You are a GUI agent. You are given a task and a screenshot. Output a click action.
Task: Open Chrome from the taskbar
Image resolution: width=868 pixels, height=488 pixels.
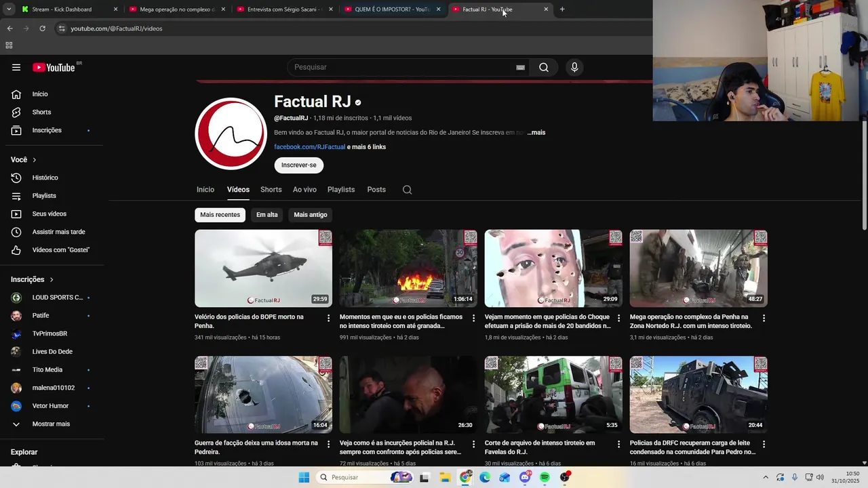(x=465, y=477)
